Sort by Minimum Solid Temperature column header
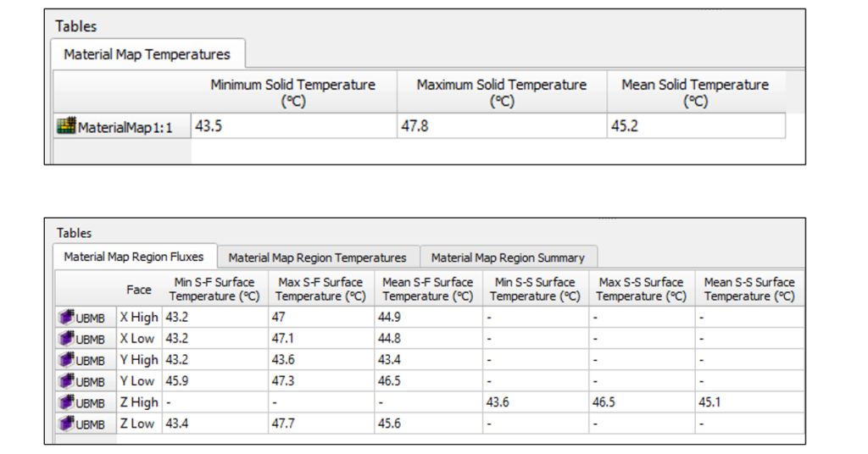 pos(292,92)
